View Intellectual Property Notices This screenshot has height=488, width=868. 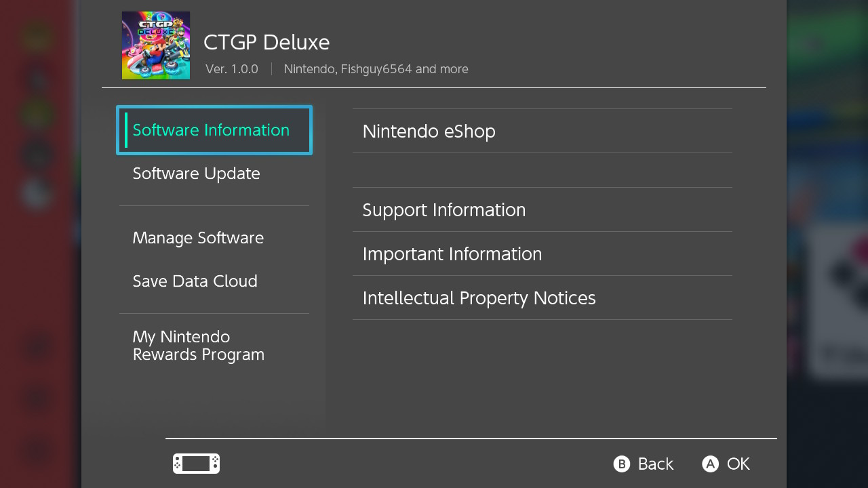(479, 297)
